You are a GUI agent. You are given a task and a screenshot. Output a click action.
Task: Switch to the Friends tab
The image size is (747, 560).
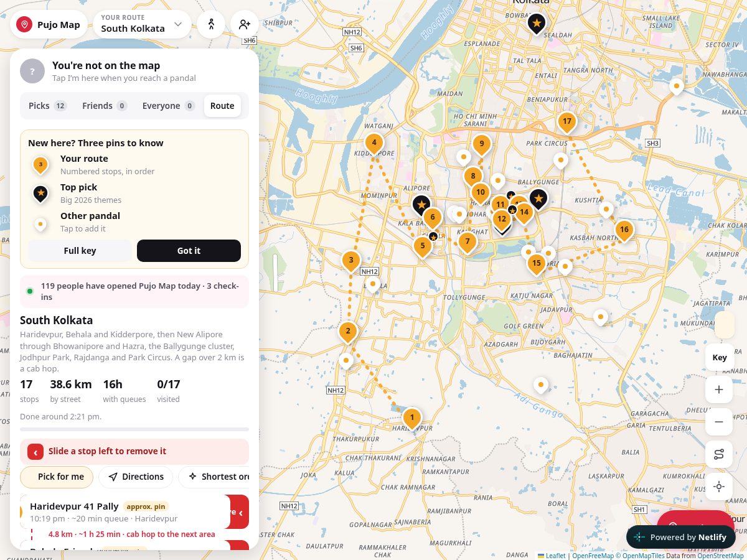pos(104,106)
